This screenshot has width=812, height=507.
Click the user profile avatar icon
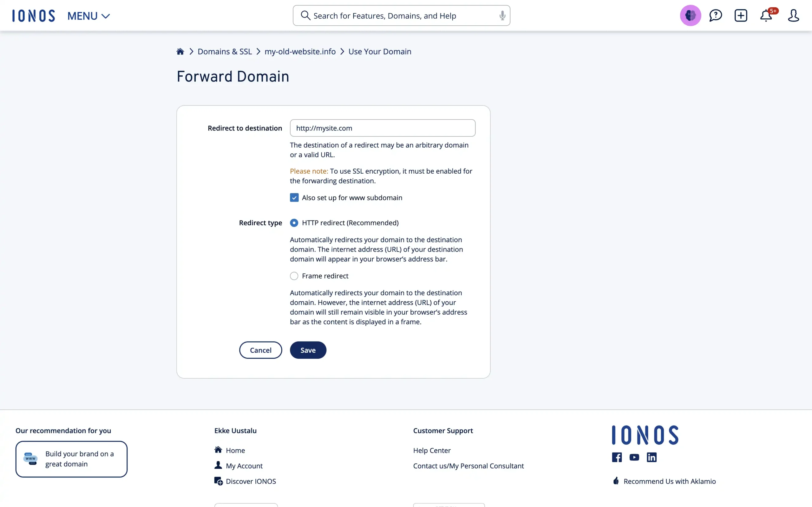pos(793,15)
